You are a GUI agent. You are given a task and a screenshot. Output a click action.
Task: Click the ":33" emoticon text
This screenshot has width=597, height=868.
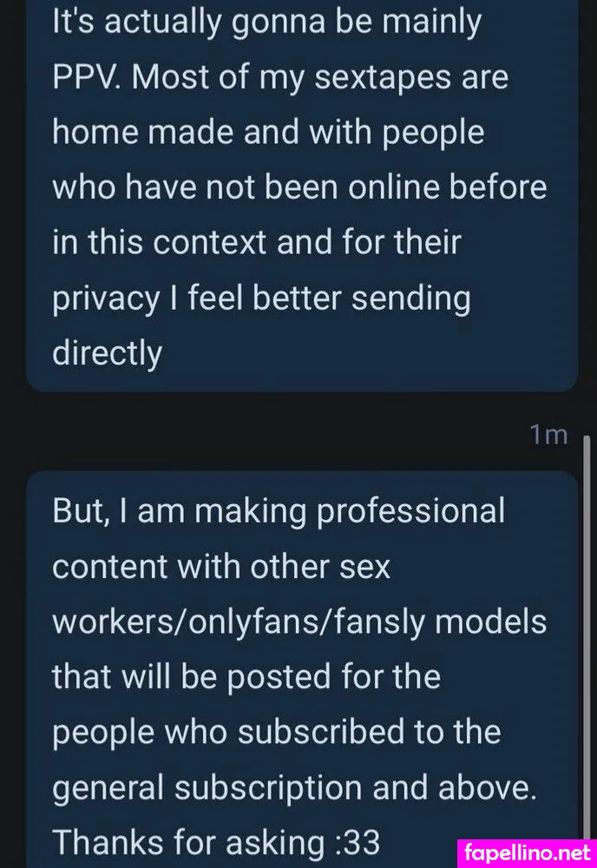click(x=358, y=841)
